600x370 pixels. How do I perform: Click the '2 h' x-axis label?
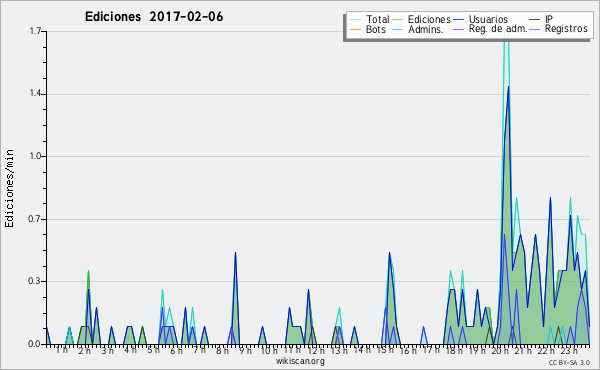[x=85, y=350]
